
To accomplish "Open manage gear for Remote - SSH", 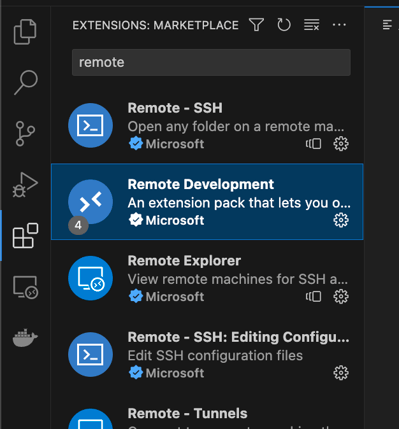I will tap(341, 144).
